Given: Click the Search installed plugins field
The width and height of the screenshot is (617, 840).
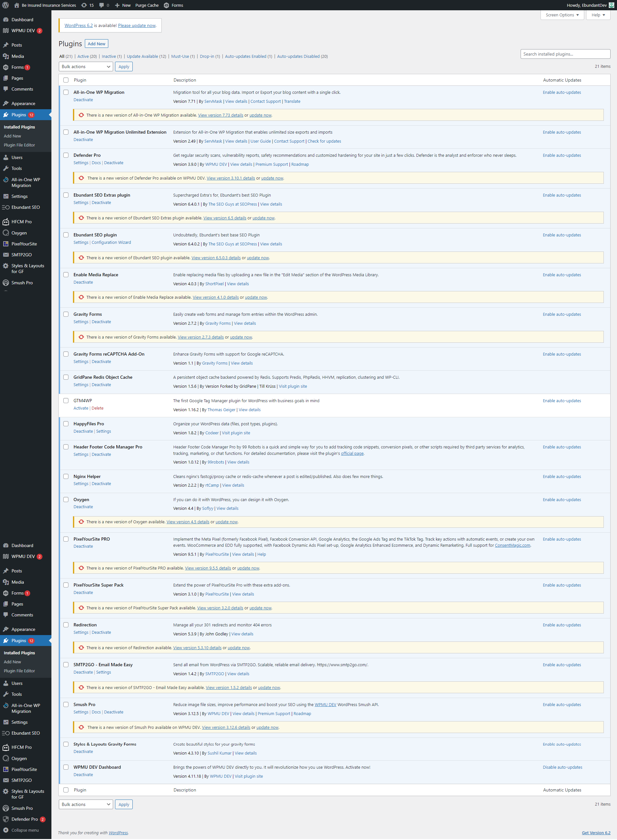Looking at the screenshot, I should click(x=565, y=54).
